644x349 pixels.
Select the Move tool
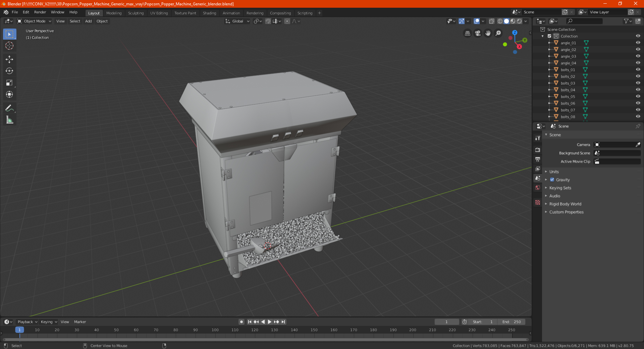click(x=9, y=59)
